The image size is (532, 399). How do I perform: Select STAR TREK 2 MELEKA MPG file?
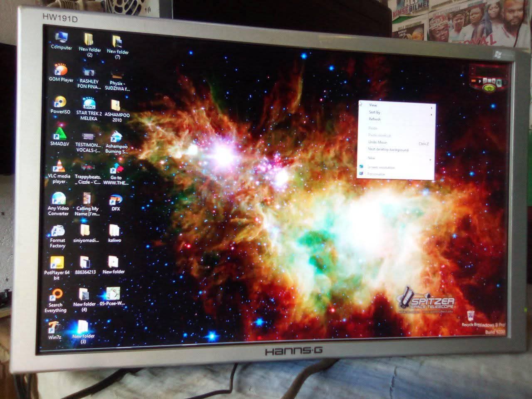[x=89, y=109]
